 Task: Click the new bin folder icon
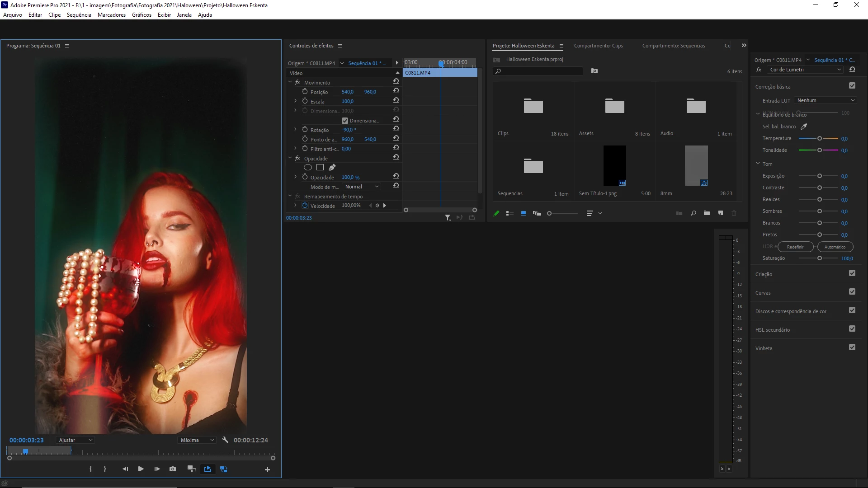[707, 213]
